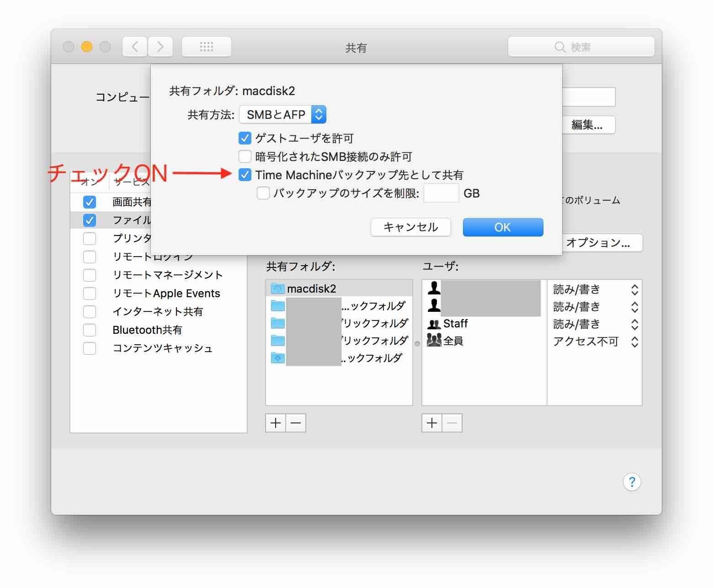
Task: Enable リモートApple Events checkbox
Action: (90, 293)
